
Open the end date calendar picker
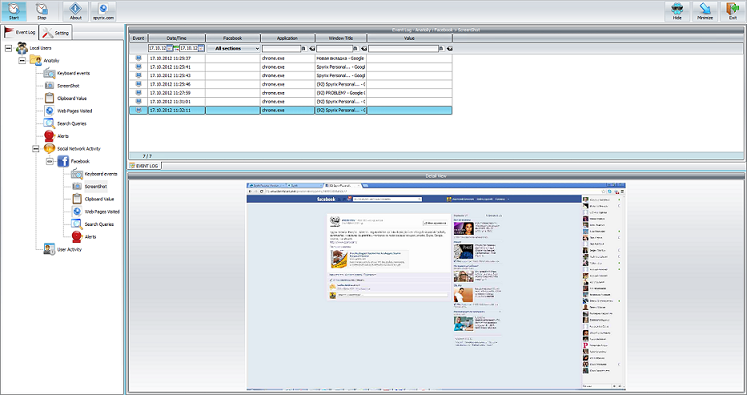click(x=201, y=48)
